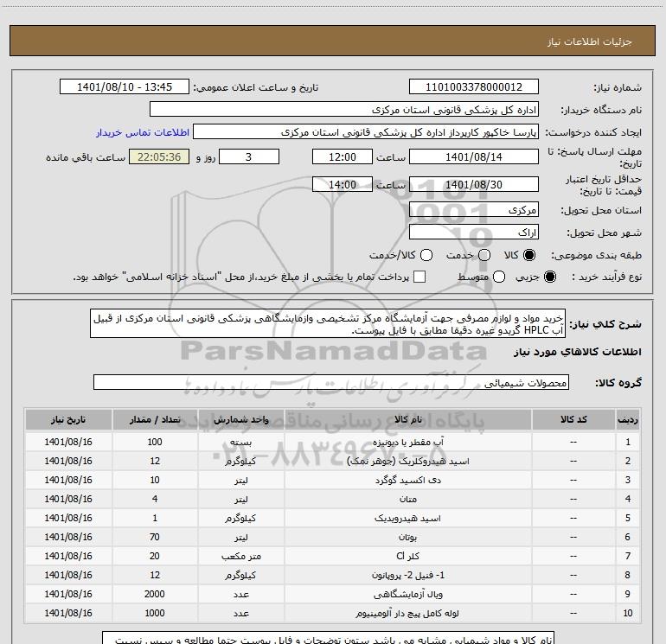Select the کالا/خدمت radio button

tap(426, 255)
